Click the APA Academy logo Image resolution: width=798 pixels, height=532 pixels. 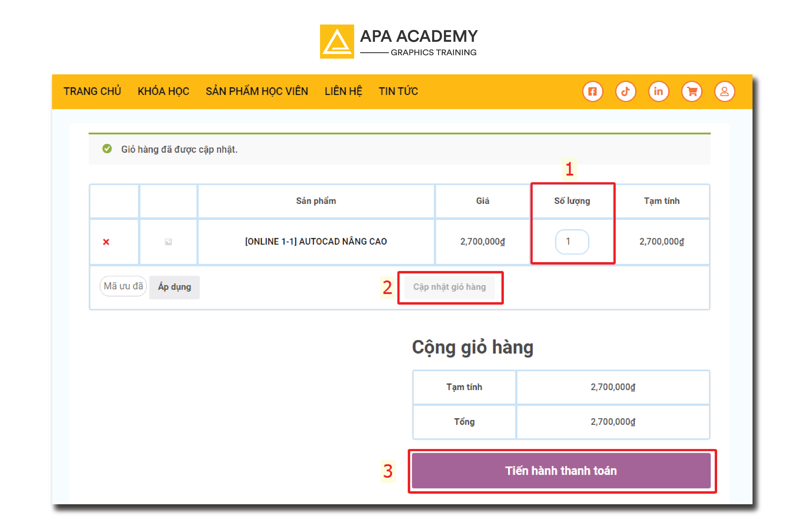point(398,41)
